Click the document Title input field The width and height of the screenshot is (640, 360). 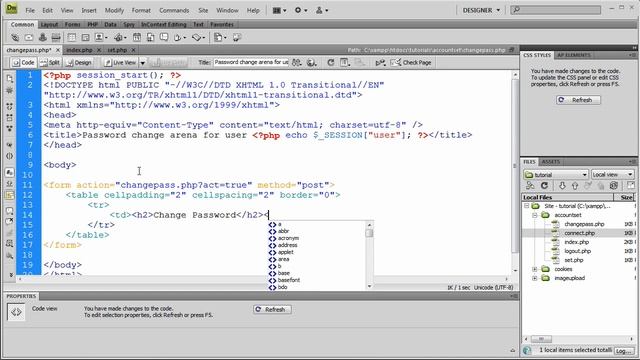tap(251, 62)
